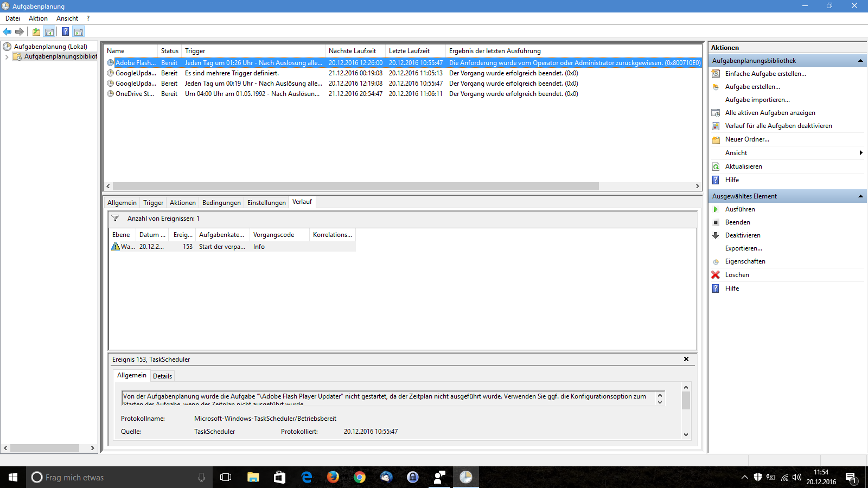Click the clock icon of Adobe Flash task

click(x=111, y=63)
